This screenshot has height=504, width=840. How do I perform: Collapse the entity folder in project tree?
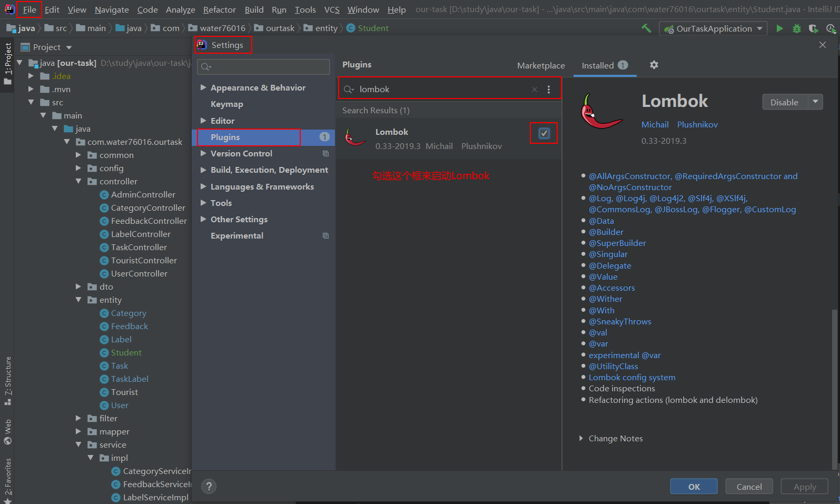78,300
